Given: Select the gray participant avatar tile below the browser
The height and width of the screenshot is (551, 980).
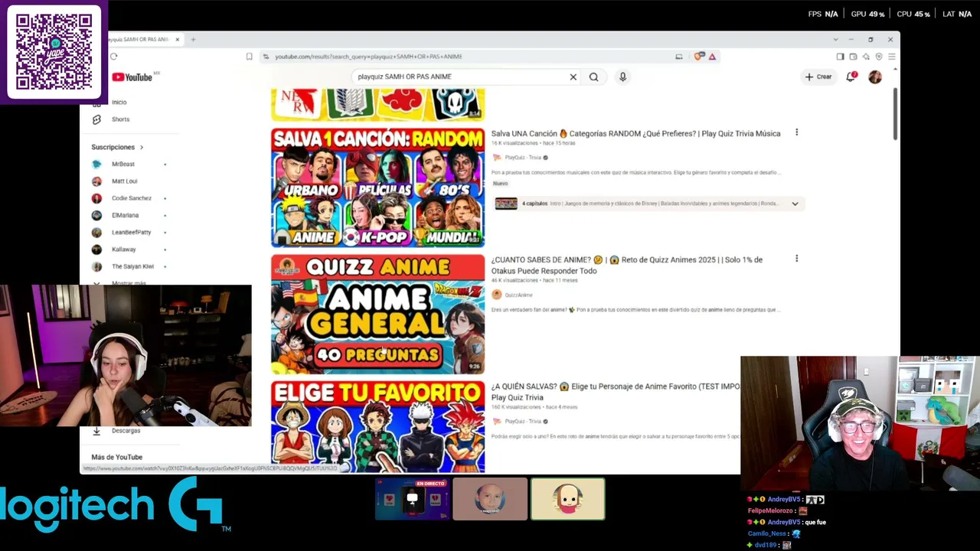Looking at the screenshot, I should 490,499.
